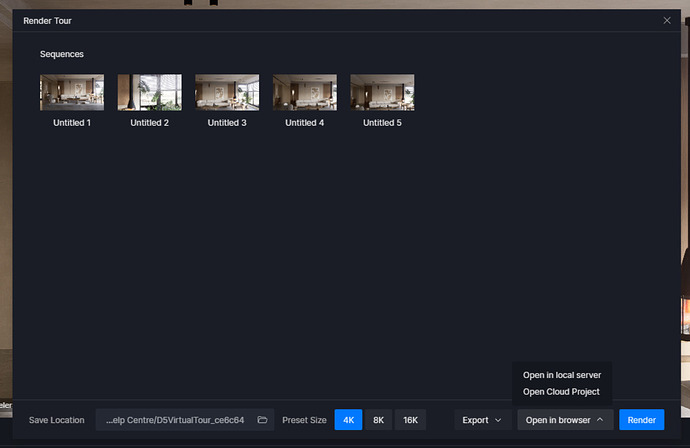Select the Untitled 3 sequence thumbnail image
This screenshot has width=690, height=448.
(227, 92)
